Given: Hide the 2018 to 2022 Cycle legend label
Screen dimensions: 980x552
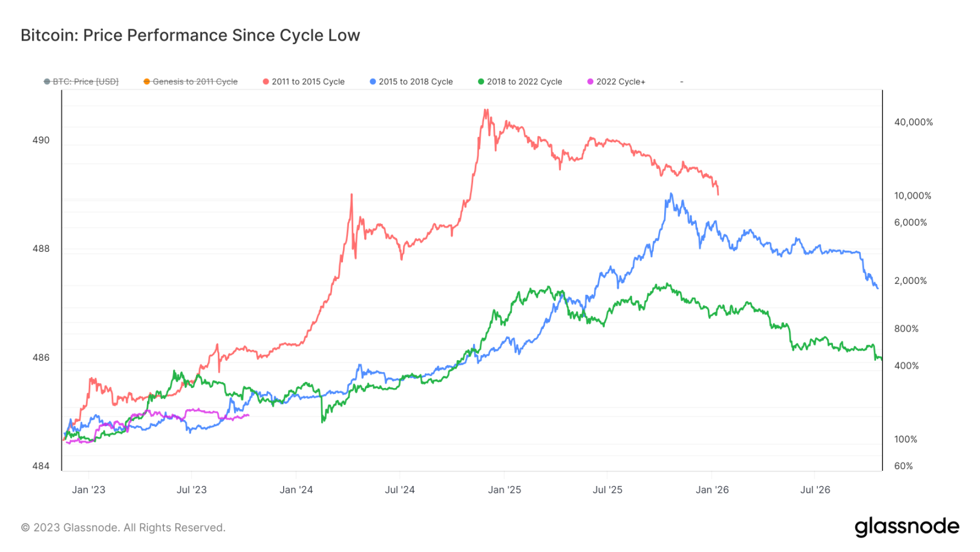Looking at the screenshot, I should [524, 82].
